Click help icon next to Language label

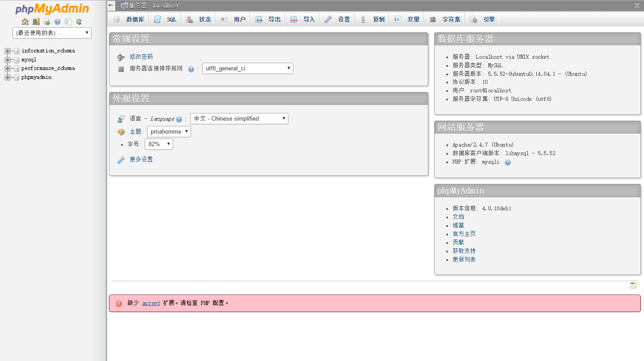pyautogui.click(x=179, y=119)
